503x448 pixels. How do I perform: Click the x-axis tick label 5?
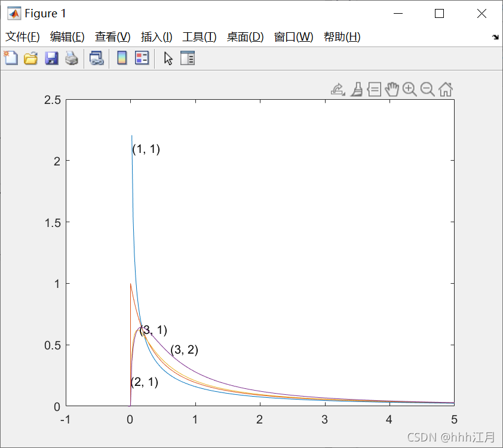pos(454,419)
